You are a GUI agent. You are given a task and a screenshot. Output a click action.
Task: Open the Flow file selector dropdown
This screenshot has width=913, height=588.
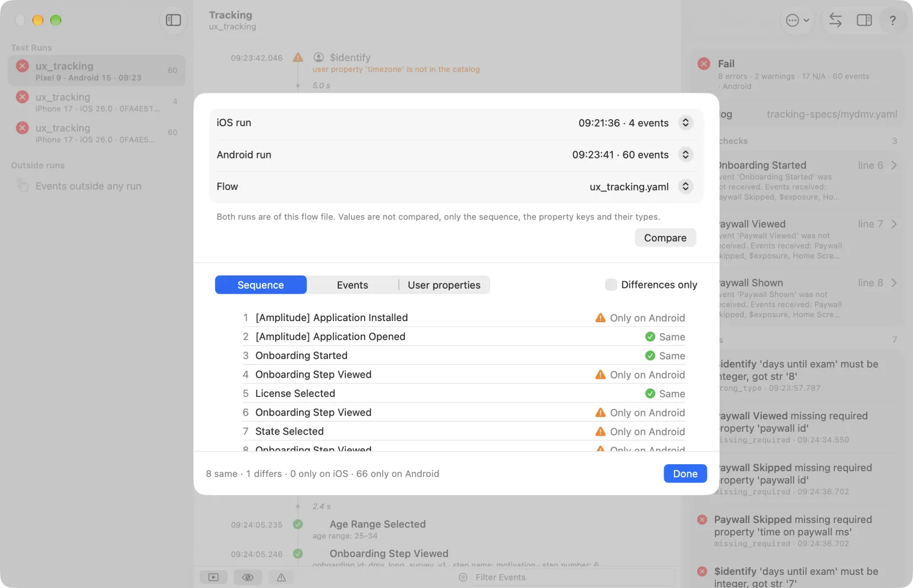[x=685, y=186]
